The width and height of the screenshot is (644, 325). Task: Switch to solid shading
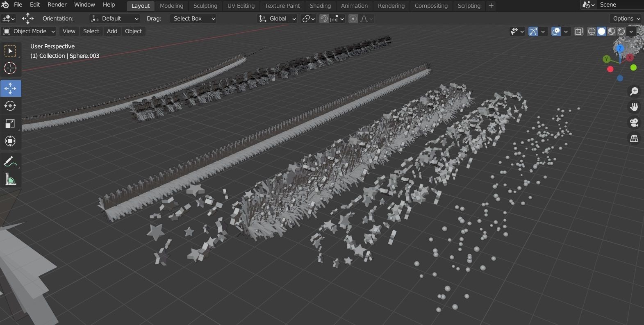[601, 31]
